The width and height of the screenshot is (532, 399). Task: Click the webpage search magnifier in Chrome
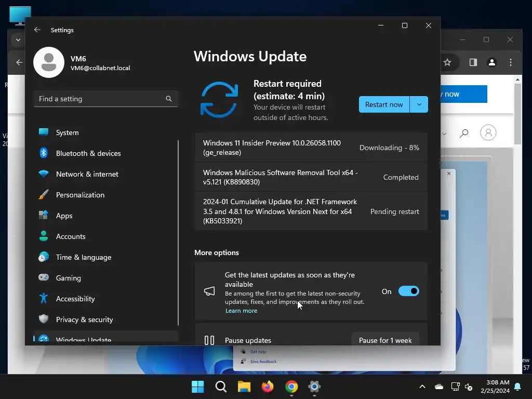coord(464,132)
